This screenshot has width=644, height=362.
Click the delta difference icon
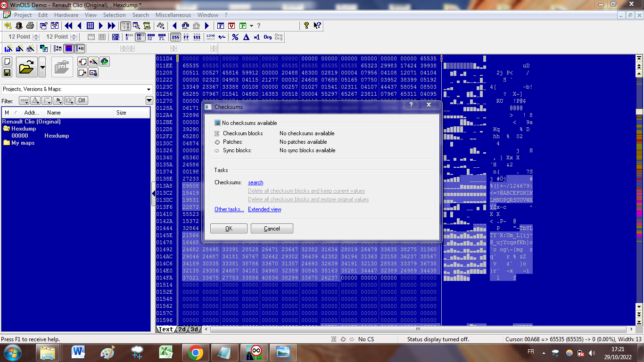[x=246, y=37]
